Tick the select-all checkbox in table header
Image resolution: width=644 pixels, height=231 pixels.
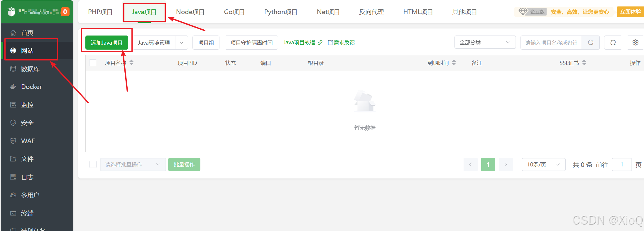(93, 63)
